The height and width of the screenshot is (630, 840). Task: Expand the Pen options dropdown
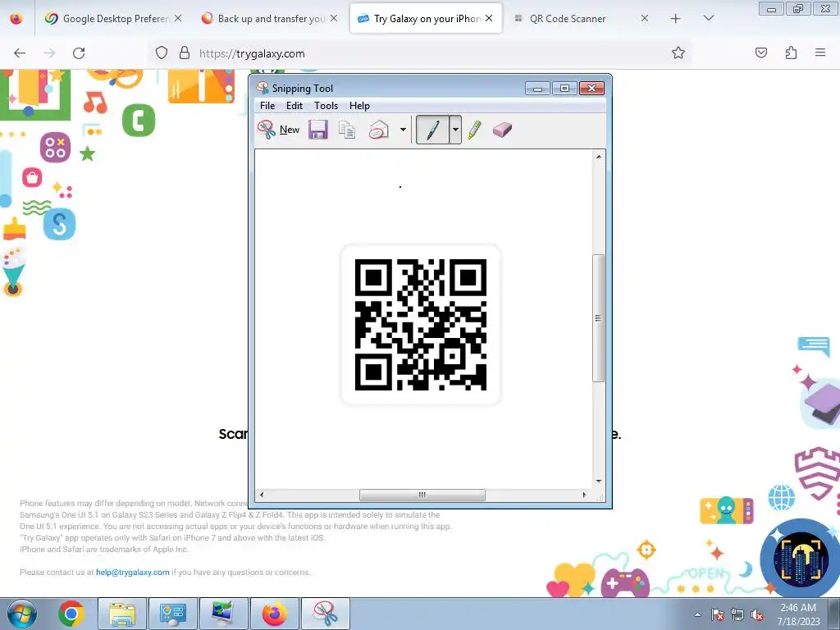tap(454, 130)
